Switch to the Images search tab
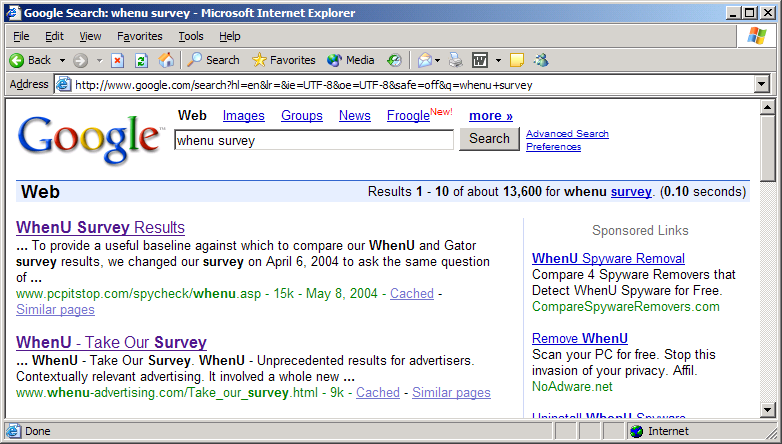 (x=243, y=116)
